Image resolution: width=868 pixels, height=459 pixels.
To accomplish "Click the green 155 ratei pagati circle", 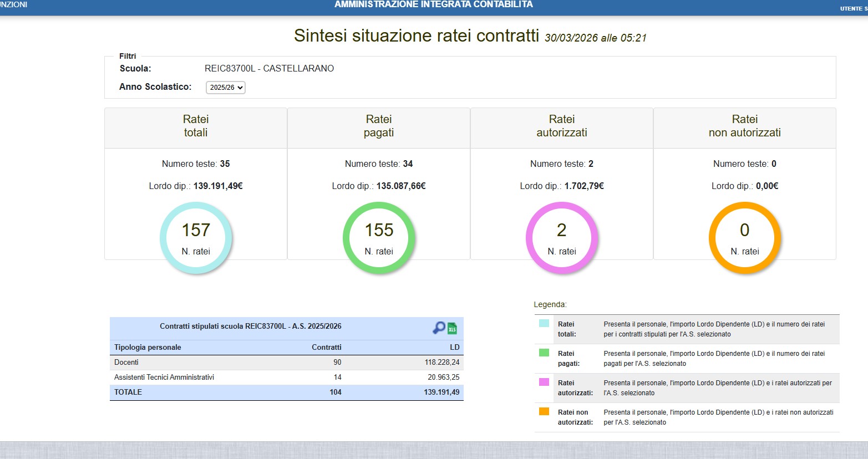I will click(x=379, y=238).
